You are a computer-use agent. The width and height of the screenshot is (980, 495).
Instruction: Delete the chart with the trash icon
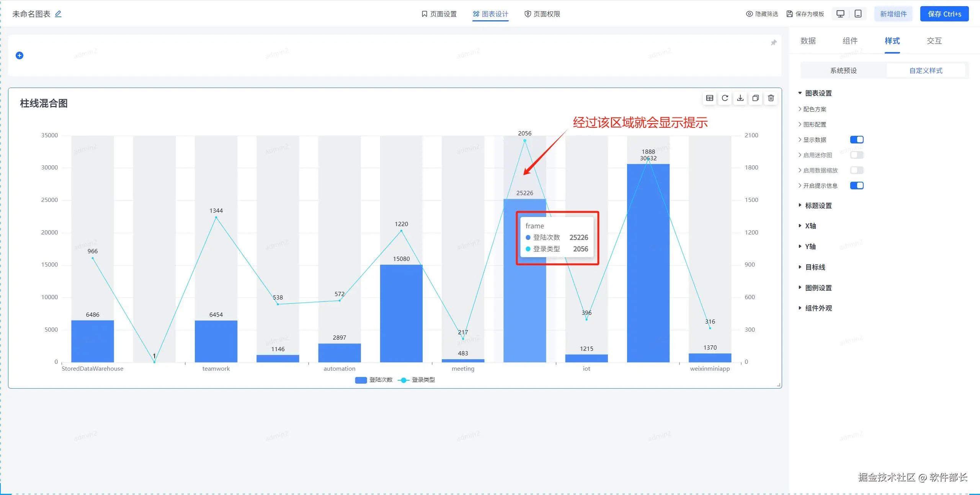pyautogui.click(x=771, y=98)
